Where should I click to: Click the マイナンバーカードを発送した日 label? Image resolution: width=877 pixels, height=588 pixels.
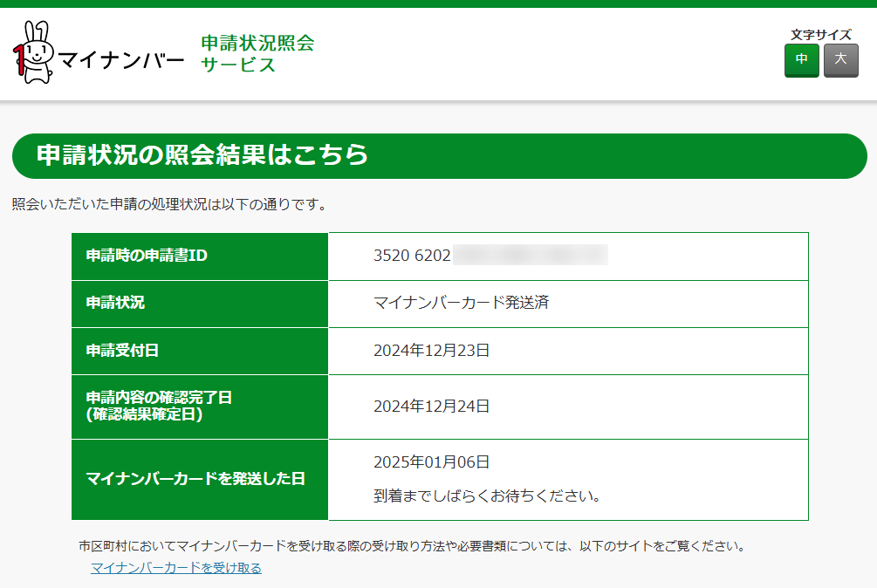click(x=195, y=479)
